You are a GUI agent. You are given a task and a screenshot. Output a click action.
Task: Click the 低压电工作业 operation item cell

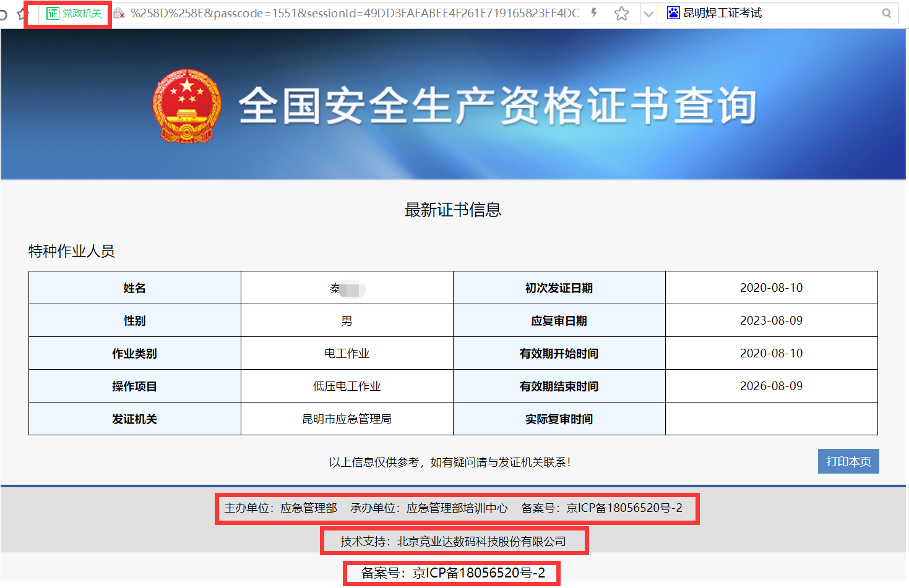pyautogui.click(x=347, y=386)
